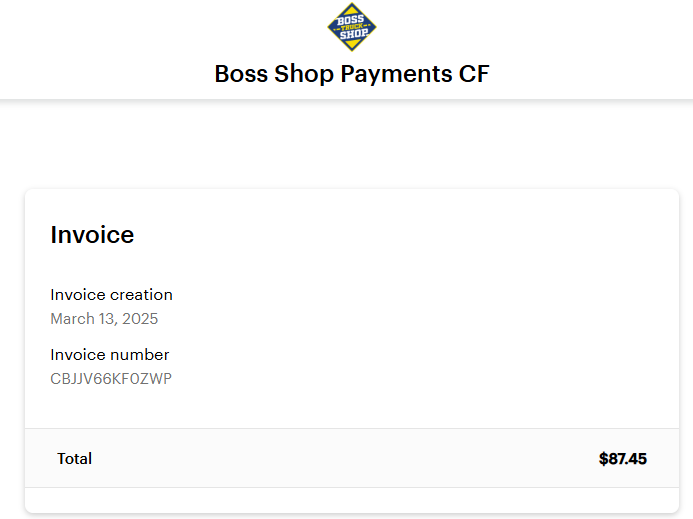Viewport: 693px width, 519px height.
Task: Click the letters CF in the page title
Action: [x=474, y=73]
